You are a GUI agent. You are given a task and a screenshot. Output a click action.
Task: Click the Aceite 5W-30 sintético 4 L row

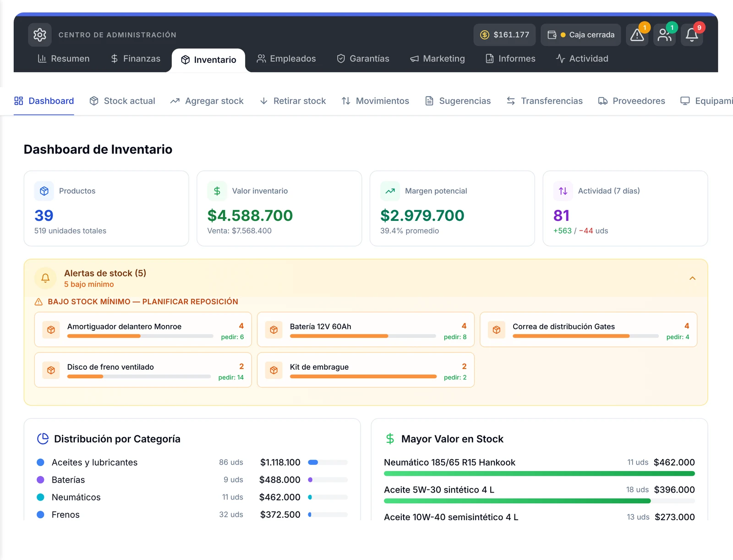point(539,494)
